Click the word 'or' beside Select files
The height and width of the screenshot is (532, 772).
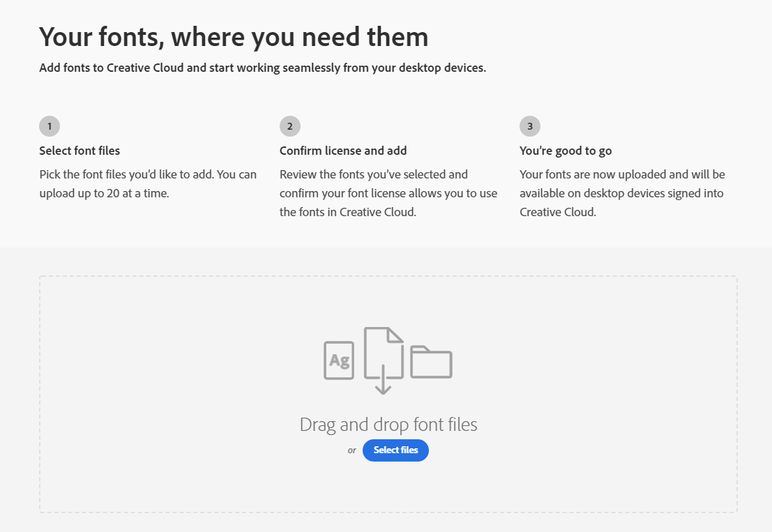(x=352, y=450)
